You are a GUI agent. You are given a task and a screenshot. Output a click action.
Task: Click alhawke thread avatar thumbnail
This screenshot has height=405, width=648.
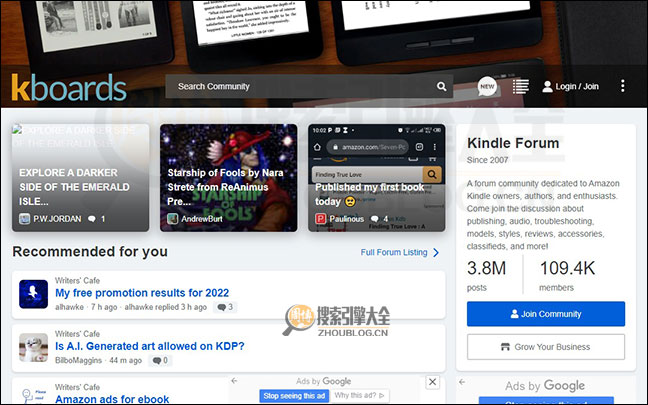click(33, 294)
